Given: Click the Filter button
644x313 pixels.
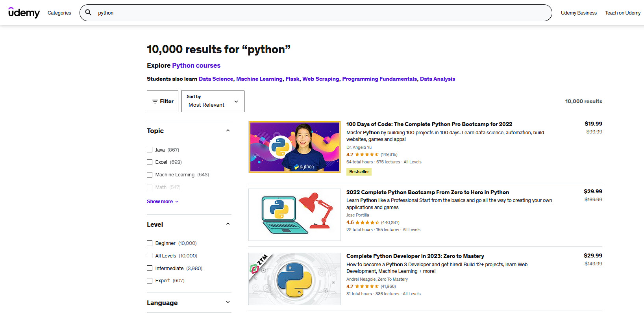Looking at the screenshot, I should 163,101.
